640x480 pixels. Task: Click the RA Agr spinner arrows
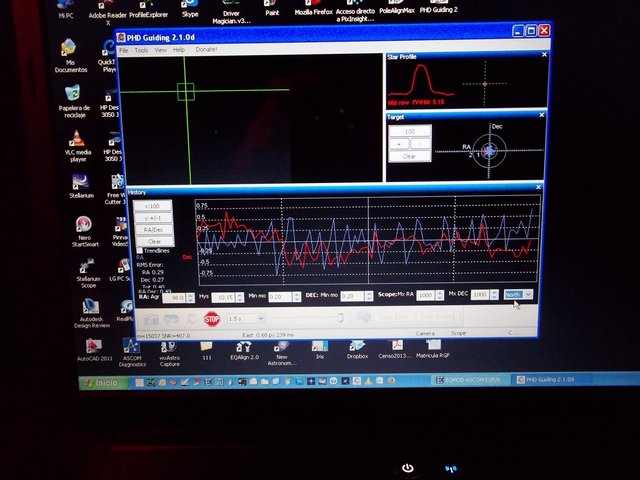[190, 298]
